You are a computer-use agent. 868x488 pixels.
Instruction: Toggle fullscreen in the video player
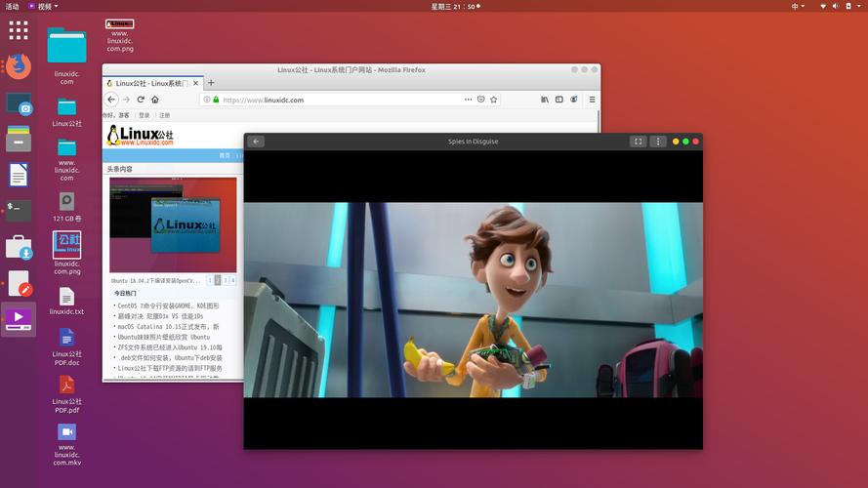pos(638,142)
